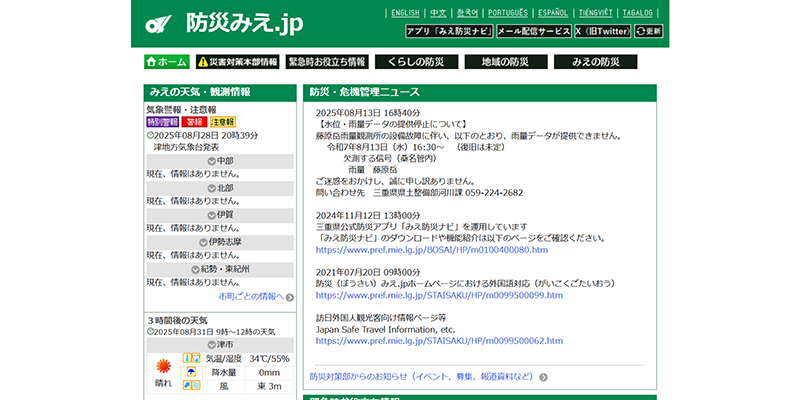Expand the 北部 region row
This screenshot has width=800, height=400.
tap(220, 188)
